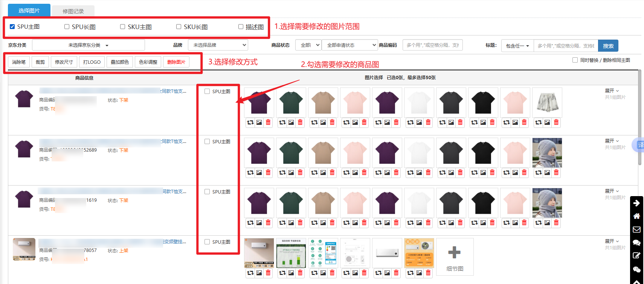Click the 打LOGO button
644x284 pixels.
point(92,62)
